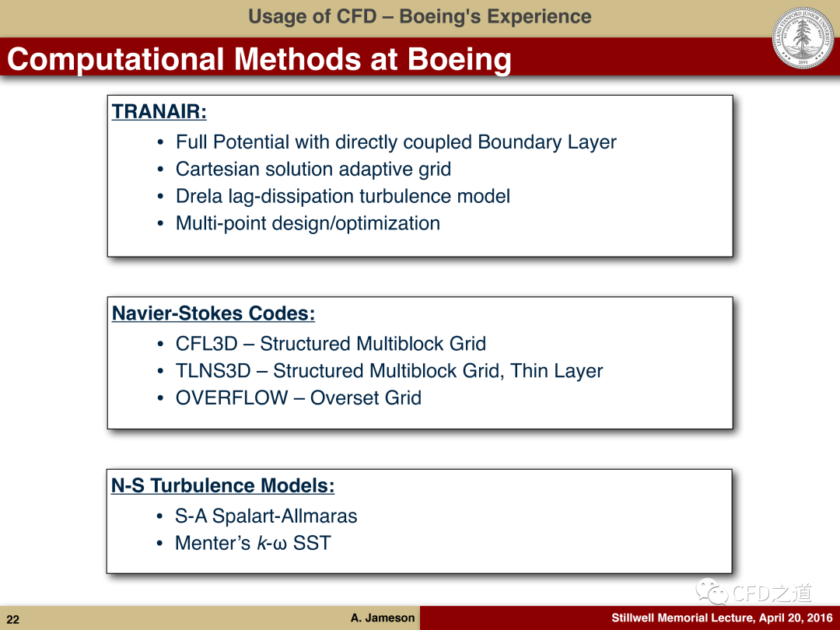The image size is (840, 630).
Task: Click "Menter's k-ω SST" bullet
Action: [x=253, y=543]
